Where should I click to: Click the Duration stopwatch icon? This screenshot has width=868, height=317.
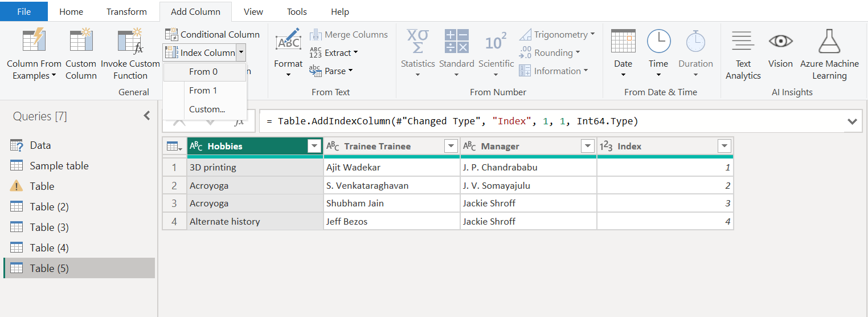coord(695,41)
